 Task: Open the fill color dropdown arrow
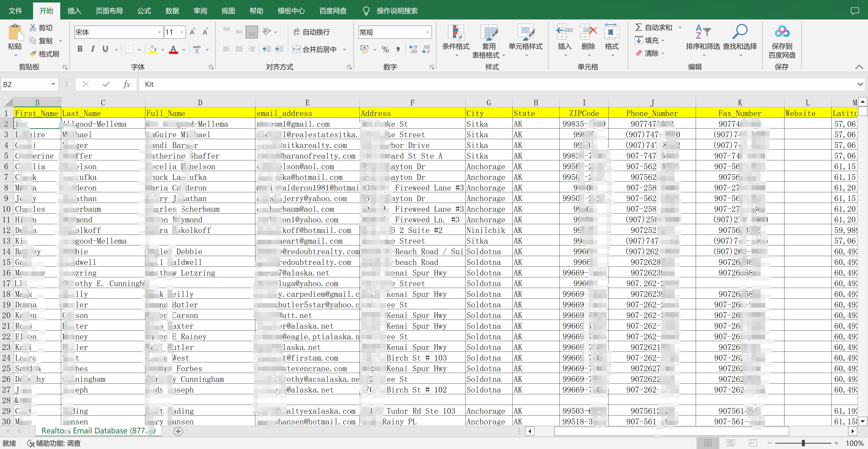(x=162, y=50)
